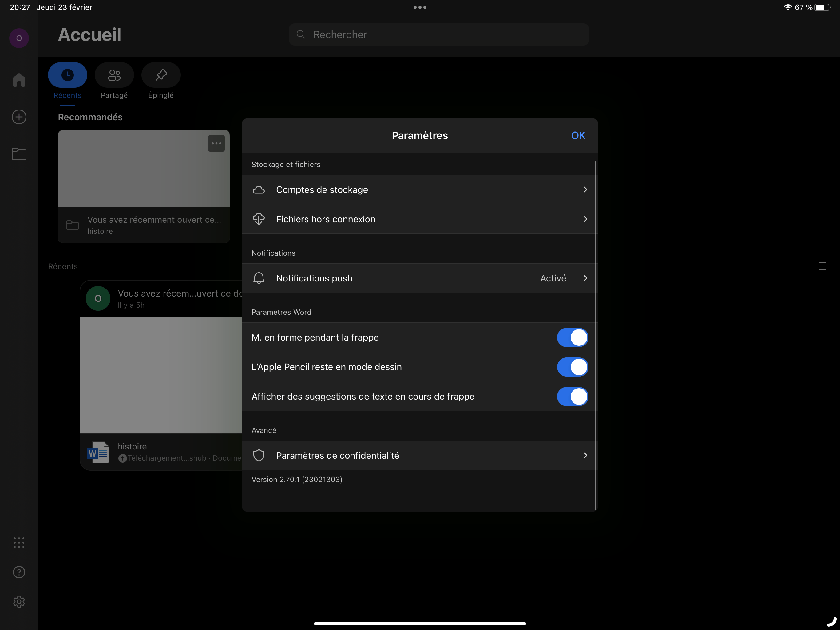Click the list view icon beside Récents

click(x=823, y=266)
